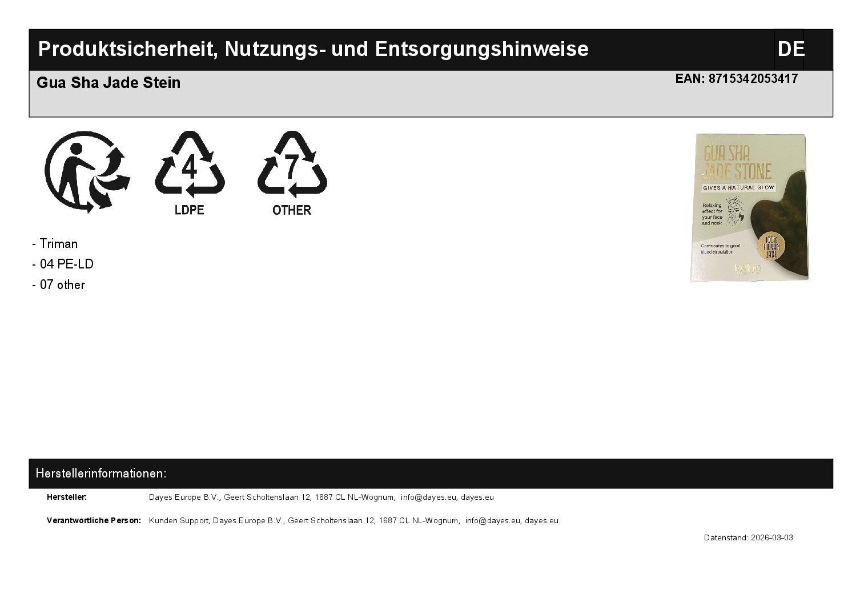The height and width of the screenshot is (614, 868).
Task: Open dayes.eu in the Verantwortliche Person row
Action: pyautogui.click(x=542, y=520)
